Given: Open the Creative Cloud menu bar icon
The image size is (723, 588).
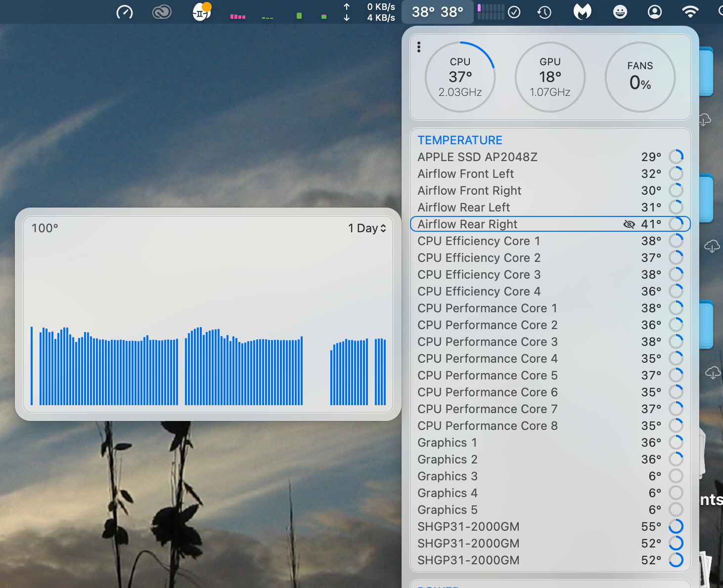Looking at the screenshot, I should tap(162, 12).
